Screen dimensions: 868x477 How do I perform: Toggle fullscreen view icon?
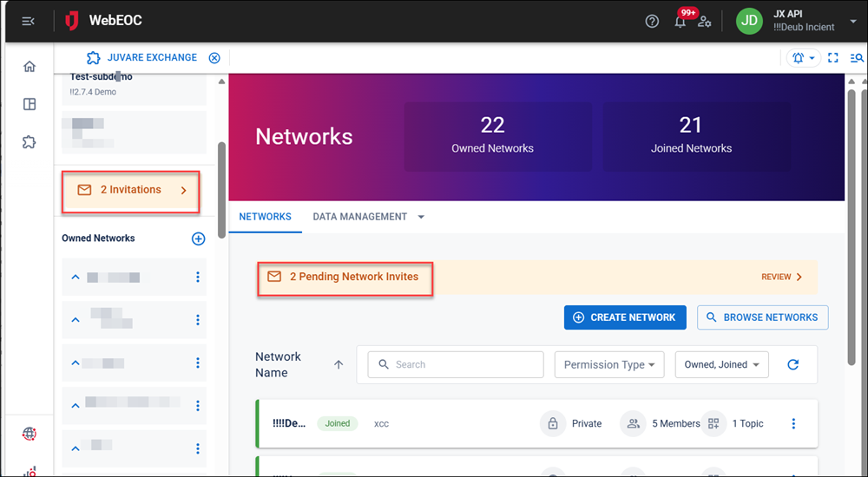click(832, 57)
